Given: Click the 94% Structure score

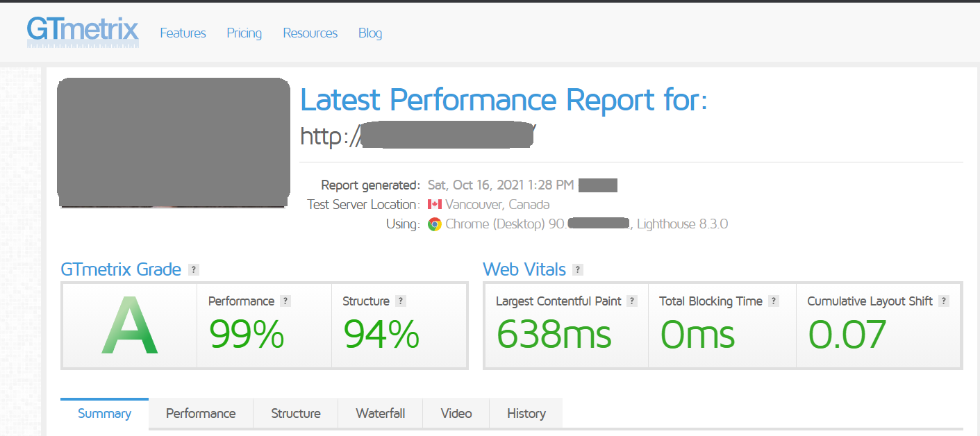Looking at the screenshot, I should coord(381,334).
